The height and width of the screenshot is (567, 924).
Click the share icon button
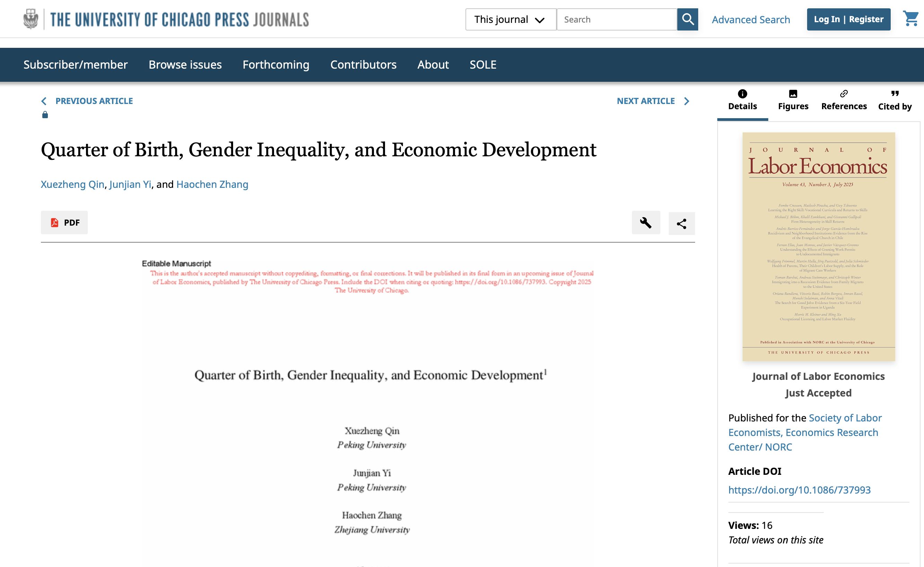(682, 224)
